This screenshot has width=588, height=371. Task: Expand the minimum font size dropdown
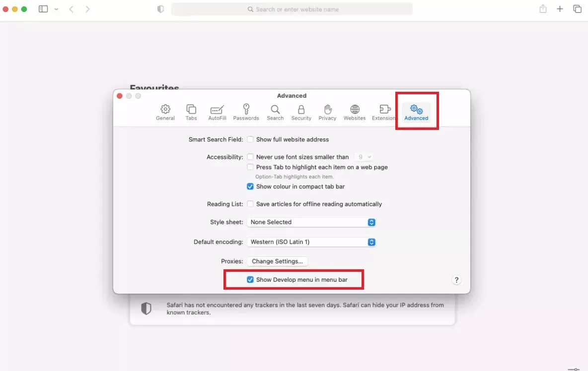click(x=364, y=157)
